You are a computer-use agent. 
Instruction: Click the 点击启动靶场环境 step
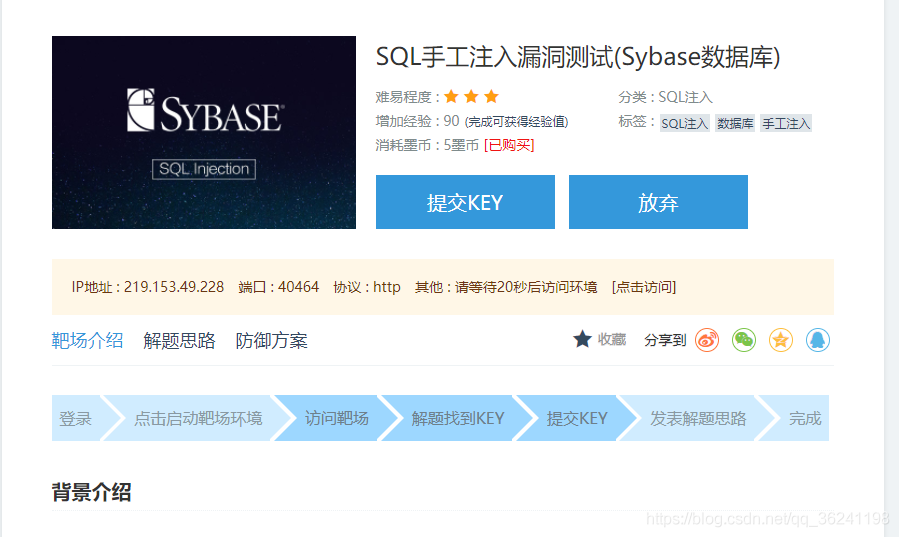(x=198, y=418)
